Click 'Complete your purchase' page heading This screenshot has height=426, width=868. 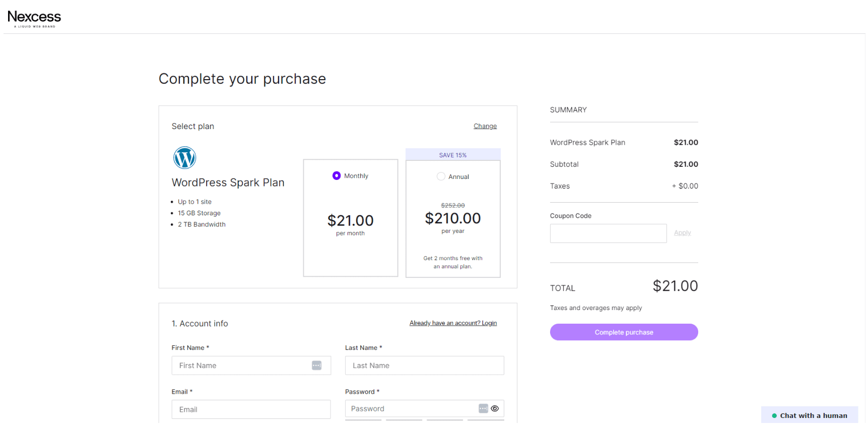coord(242,79)
